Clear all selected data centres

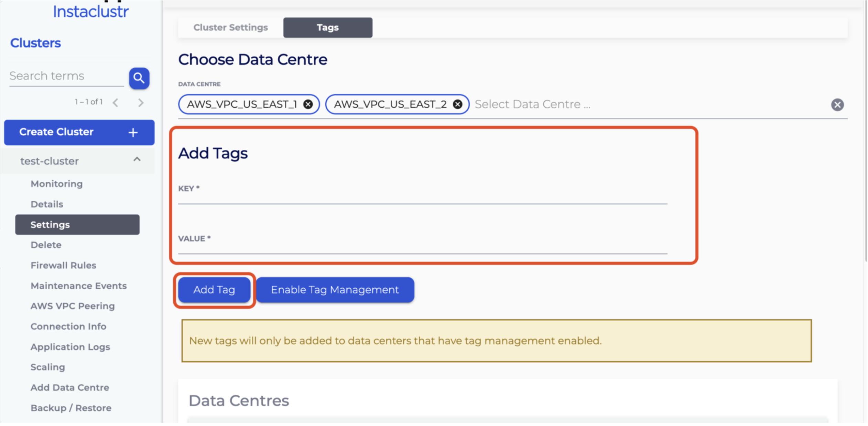[837, 105]
